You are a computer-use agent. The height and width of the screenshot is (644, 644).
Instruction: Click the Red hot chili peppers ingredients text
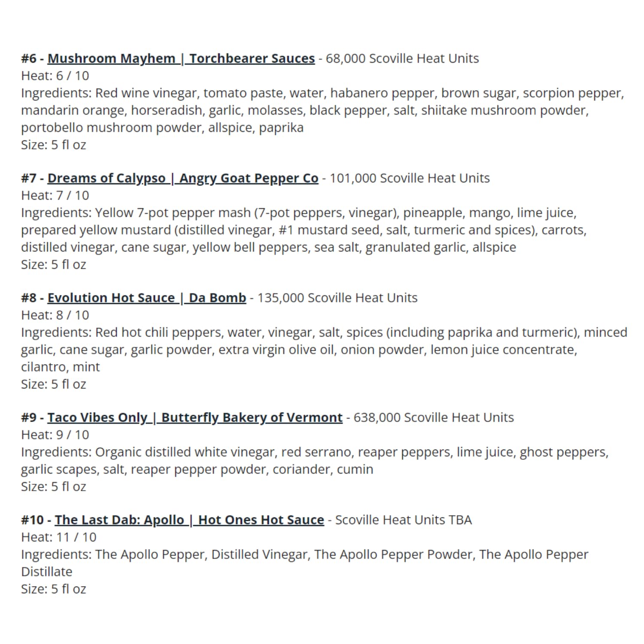(x=324, y=349)
